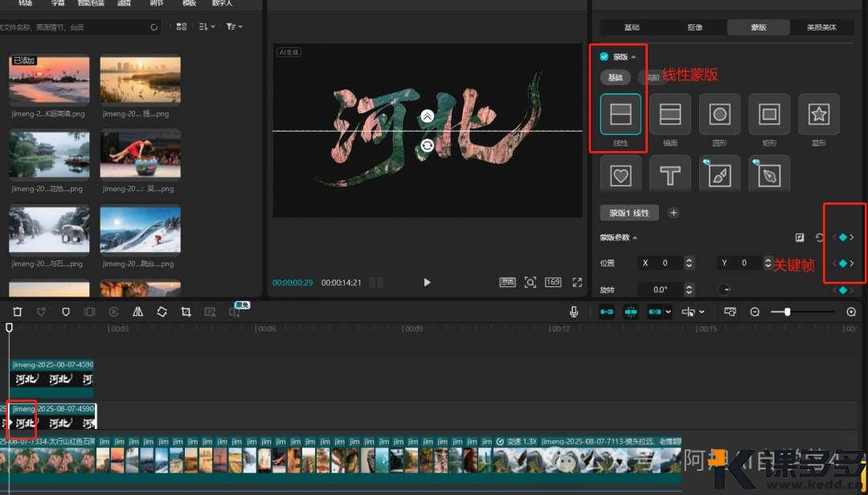Select the brush mask with diamond badge

(719, 175)
